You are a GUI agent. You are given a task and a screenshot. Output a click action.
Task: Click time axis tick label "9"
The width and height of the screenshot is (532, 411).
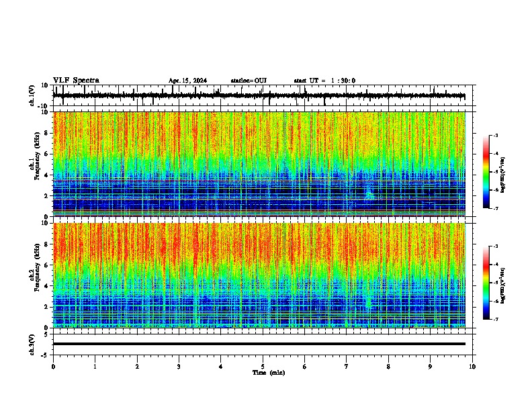click(x=430, y=367)
